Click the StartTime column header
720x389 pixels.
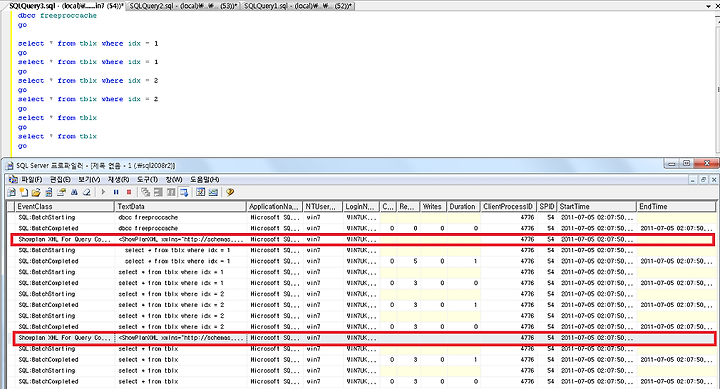click(x=597, y=207)
